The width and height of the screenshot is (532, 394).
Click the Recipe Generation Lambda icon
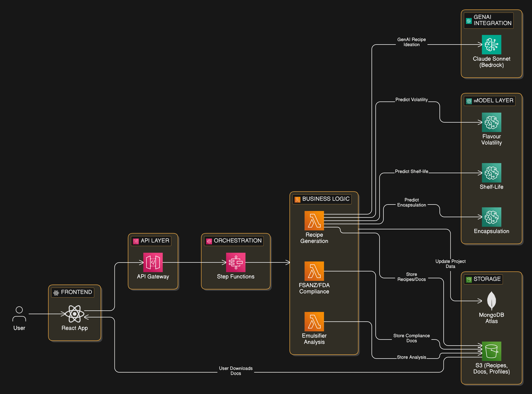pos(314,221)
